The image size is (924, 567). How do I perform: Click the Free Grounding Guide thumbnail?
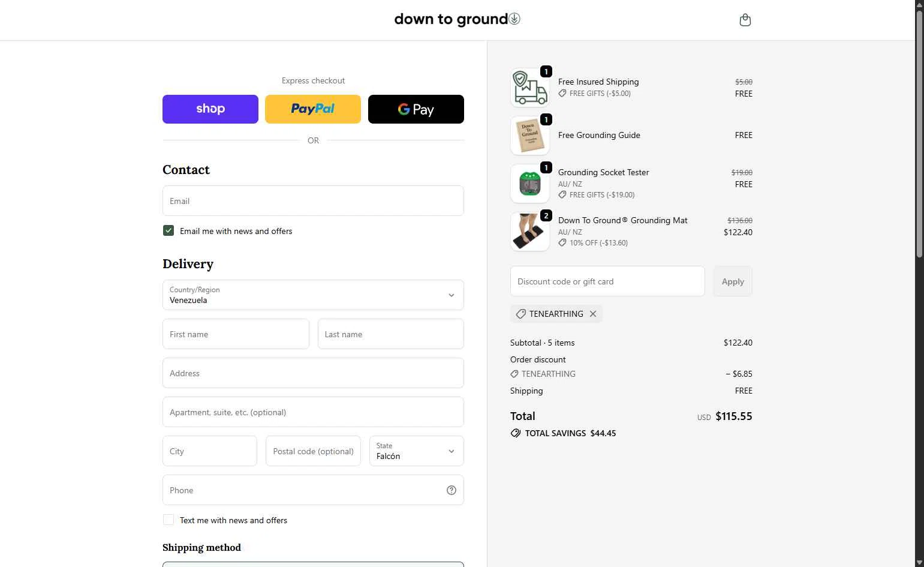pos(530,136)
